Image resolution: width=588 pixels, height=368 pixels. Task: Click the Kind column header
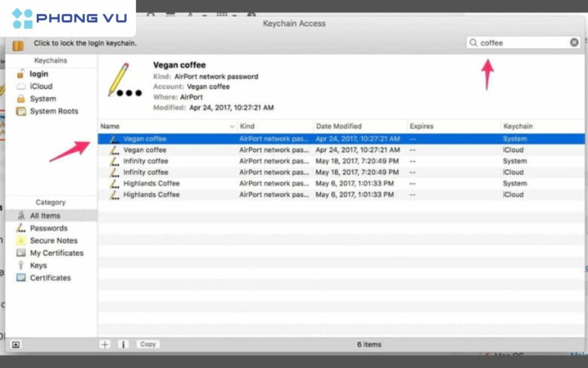247,126
